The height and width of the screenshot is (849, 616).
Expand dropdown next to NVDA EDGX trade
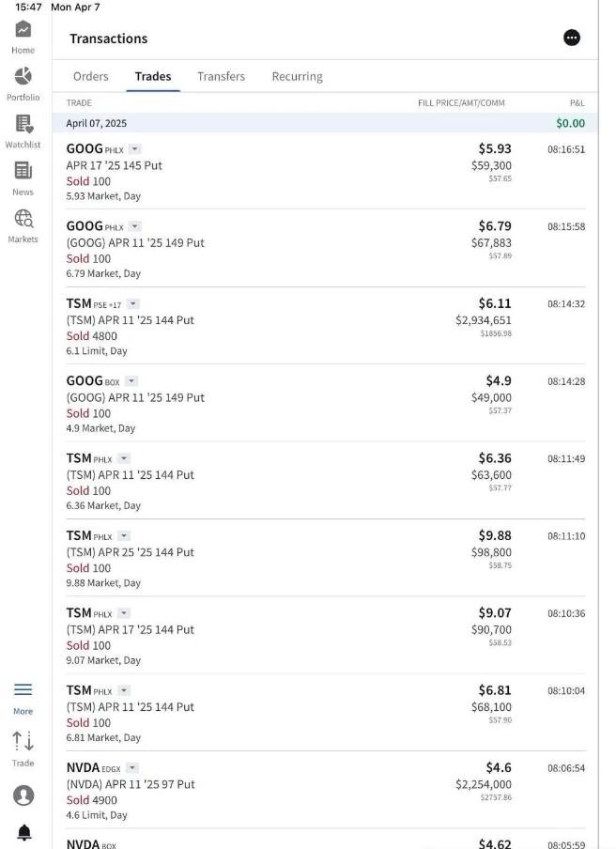(132, 768)
